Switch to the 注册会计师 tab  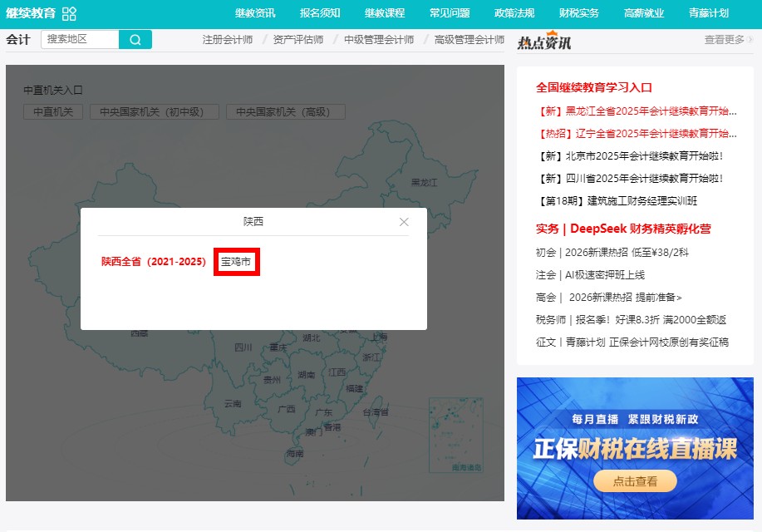[x=228, y=40]
